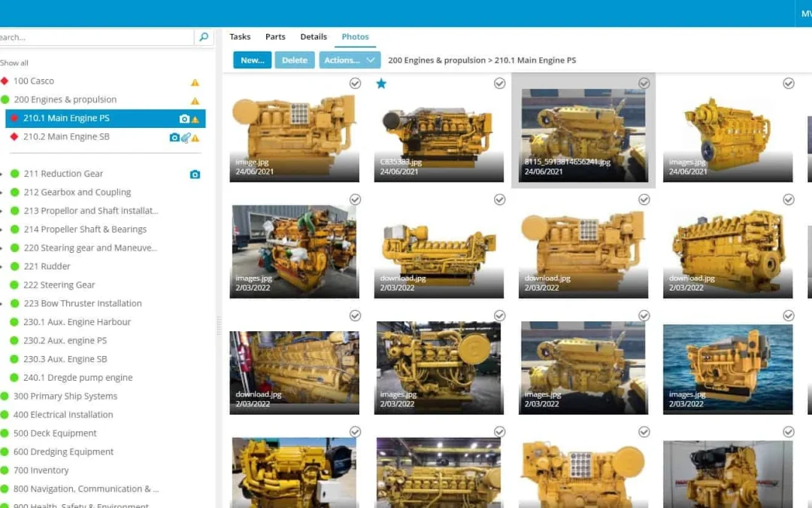This screenshot has height=508, width=812.
Task: Toggle selection check on 8115_591381465624 photo
Action: click(644, 84)
